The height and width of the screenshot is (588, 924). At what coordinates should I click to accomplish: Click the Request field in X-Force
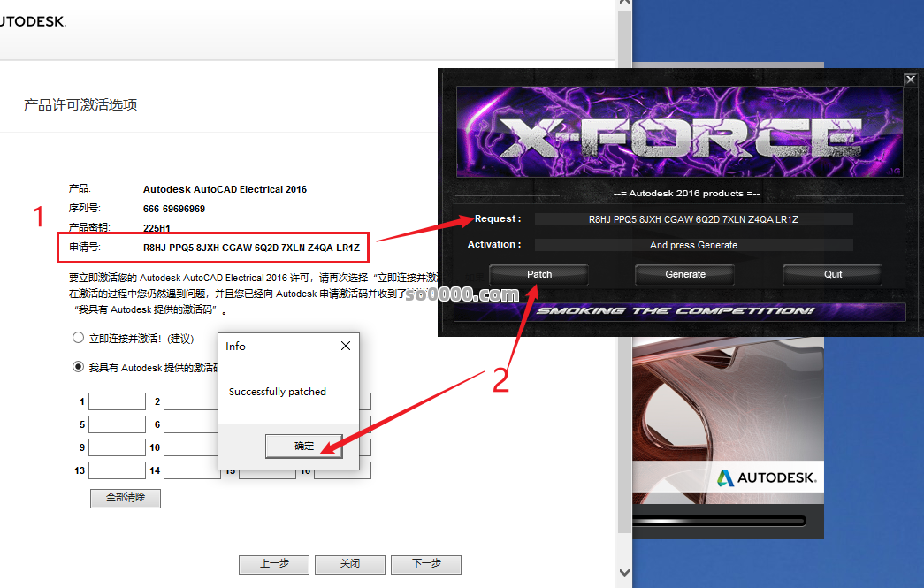(x=693, y=219)
